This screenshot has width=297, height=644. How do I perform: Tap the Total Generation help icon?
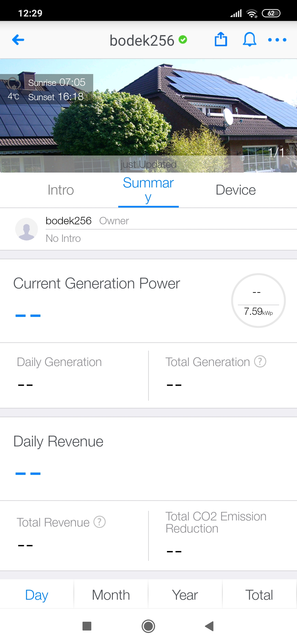(x=260, y=362)
